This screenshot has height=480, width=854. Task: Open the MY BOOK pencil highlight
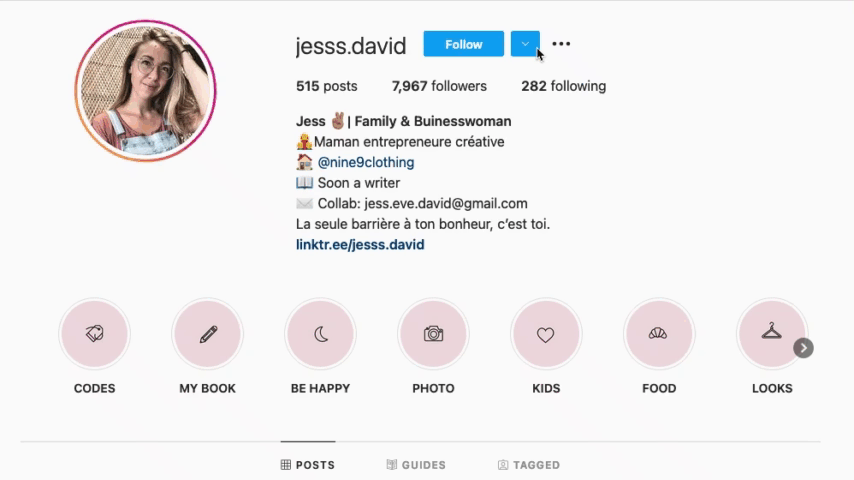click(208, 334)
